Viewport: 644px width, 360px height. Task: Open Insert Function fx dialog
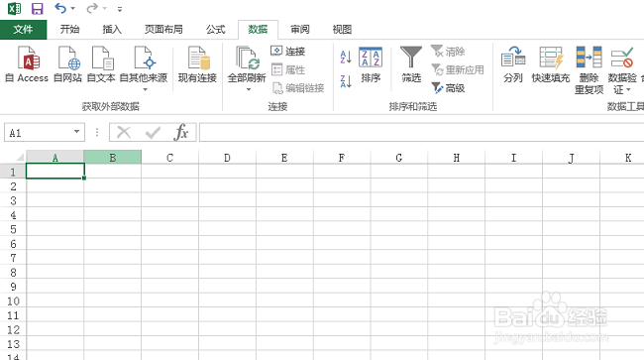coord(181,132)
